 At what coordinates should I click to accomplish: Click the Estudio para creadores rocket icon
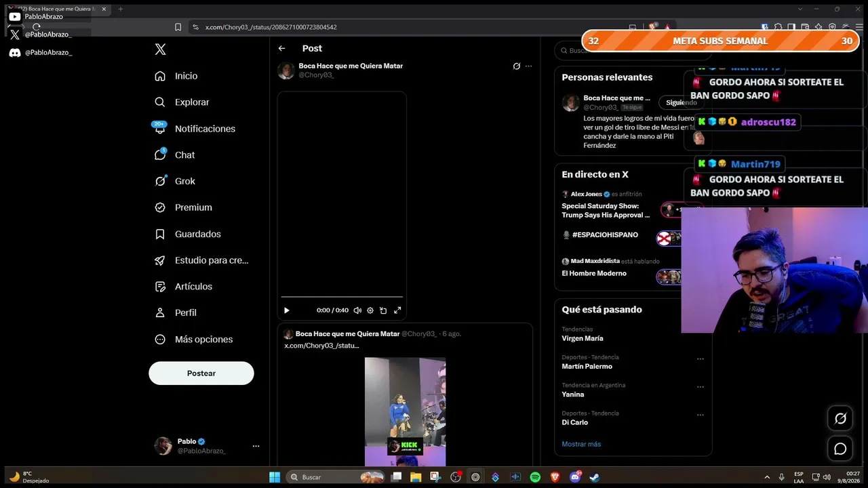(x=160, y=260)
